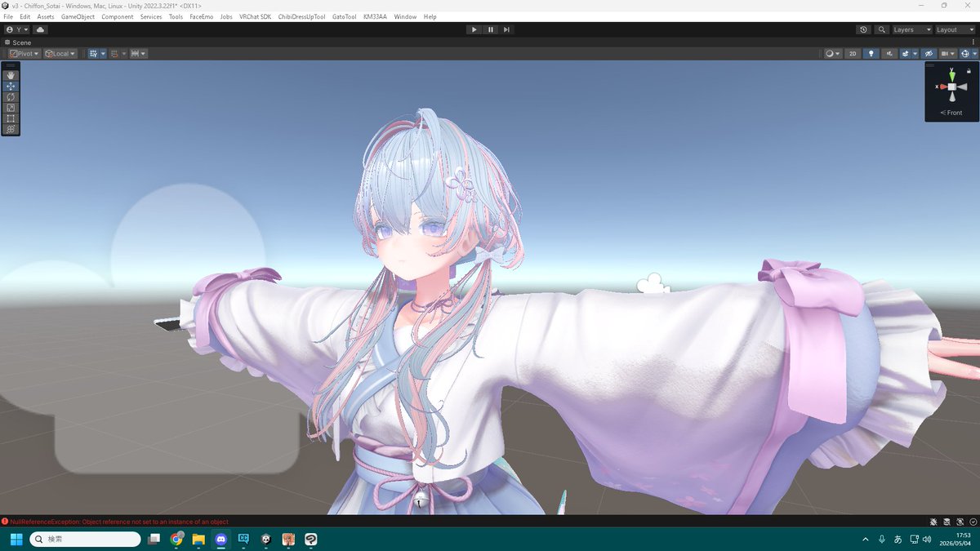Switch to the Scene tab
The image size is (980, 551).
point(17,42)
